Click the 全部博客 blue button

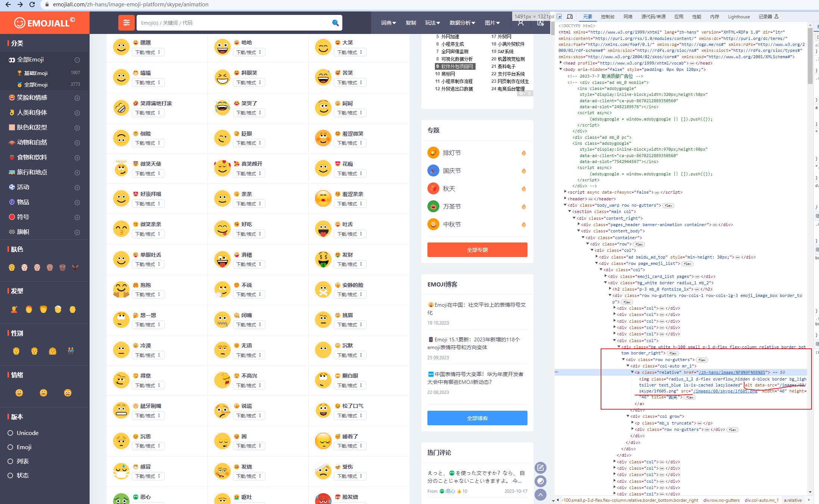coord(477,418)
